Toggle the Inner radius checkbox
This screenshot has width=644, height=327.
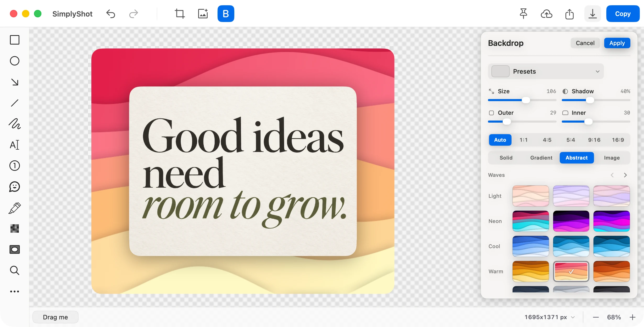(565, 113)
